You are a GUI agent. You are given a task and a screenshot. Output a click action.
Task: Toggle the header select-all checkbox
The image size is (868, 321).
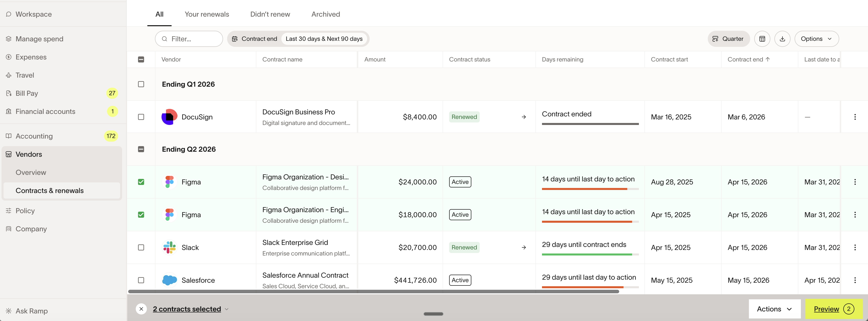point(141,59)
